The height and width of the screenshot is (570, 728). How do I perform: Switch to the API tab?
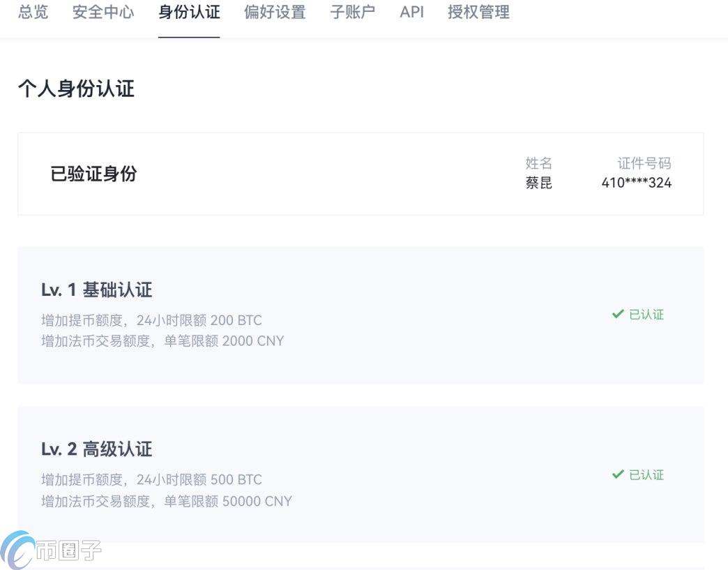[411, 12]
